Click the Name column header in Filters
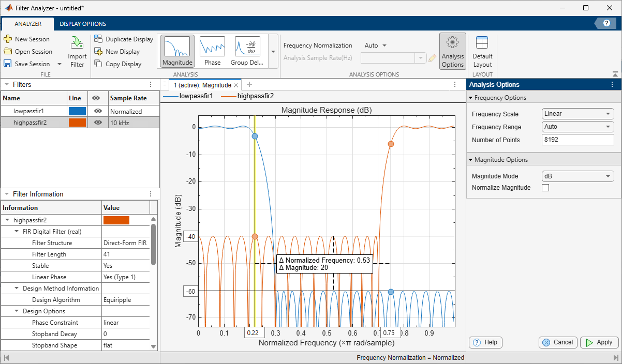Viewport: 622px width, 364px height. (x=34, y=98)
